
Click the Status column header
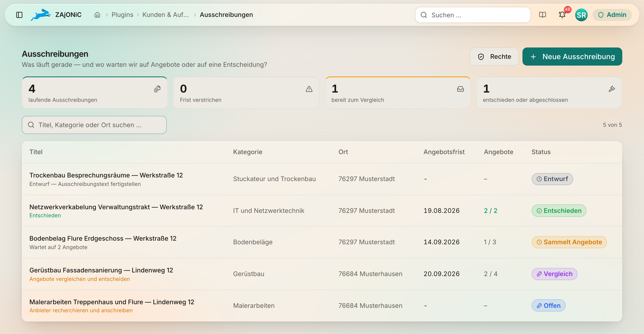(x=541, y=152)
